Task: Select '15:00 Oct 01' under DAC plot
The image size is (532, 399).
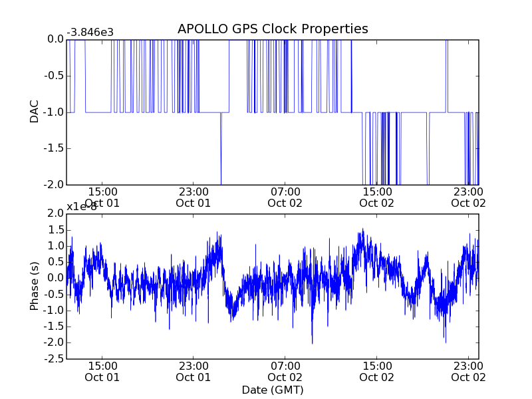Action: pyautogui.click(x=102, y=198)
